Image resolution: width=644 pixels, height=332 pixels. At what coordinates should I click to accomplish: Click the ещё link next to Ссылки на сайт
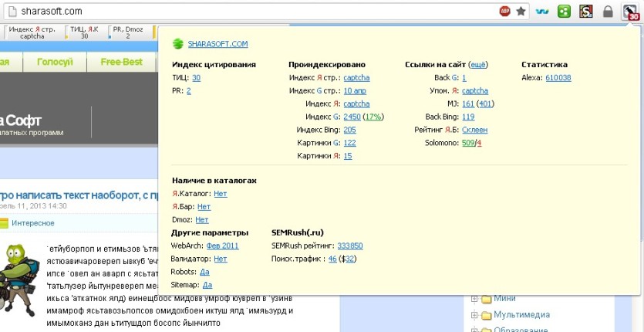tap(478, 65)
